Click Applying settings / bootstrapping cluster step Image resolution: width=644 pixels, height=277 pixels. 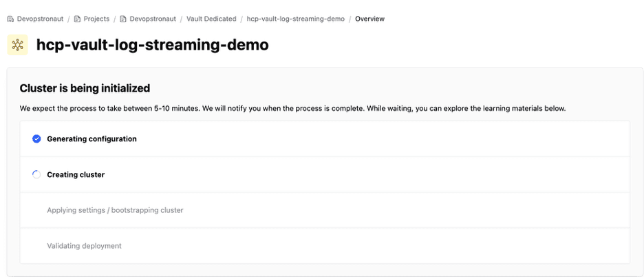pos(115,209)
